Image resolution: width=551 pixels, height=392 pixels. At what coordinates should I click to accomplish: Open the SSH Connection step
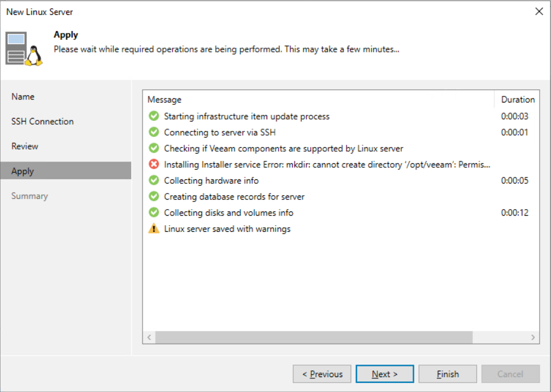click(x=42, y=121)
